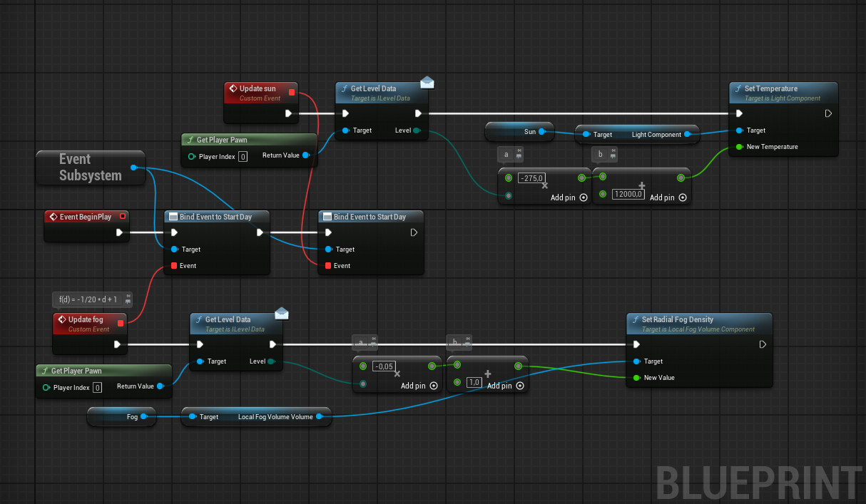
Task: Click Event pin of first Bind Event node
Action: point(174,266)
